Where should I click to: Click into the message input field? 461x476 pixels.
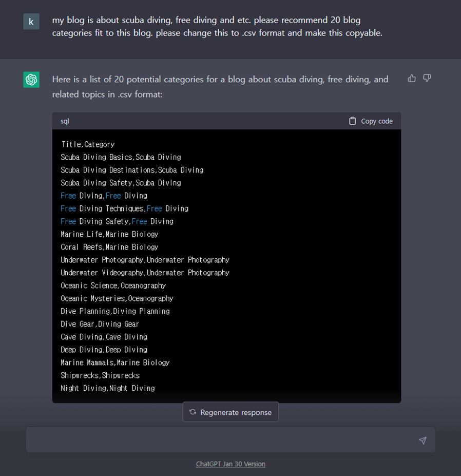coord(230,440)
